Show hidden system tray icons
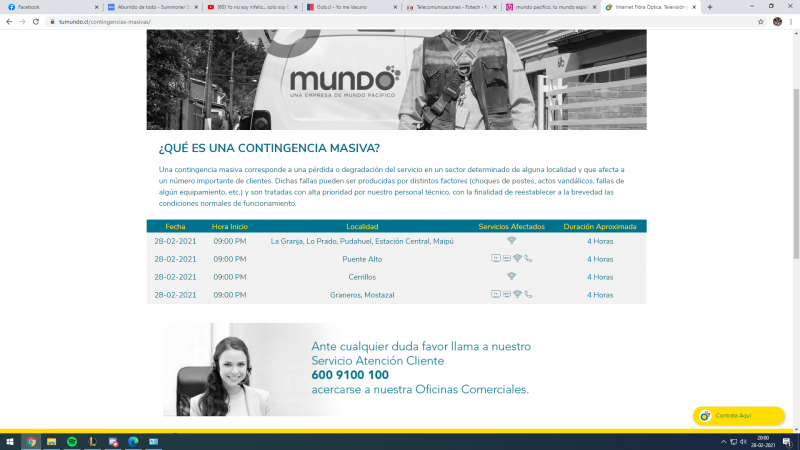 click(723, 442)
